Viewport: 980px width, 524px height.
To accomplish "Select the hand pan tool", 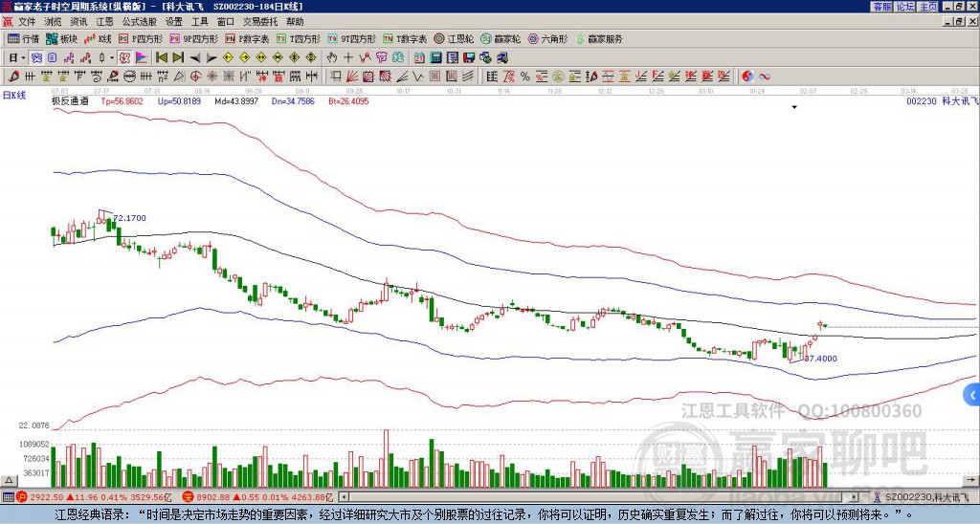I will tap(331, 58).
